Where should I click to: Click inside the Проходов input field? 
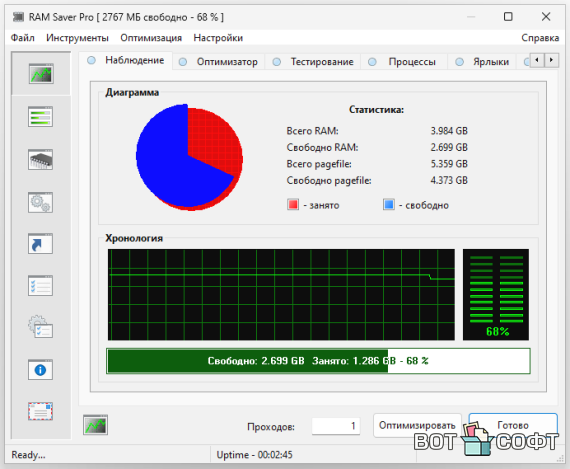coord(336,426)
